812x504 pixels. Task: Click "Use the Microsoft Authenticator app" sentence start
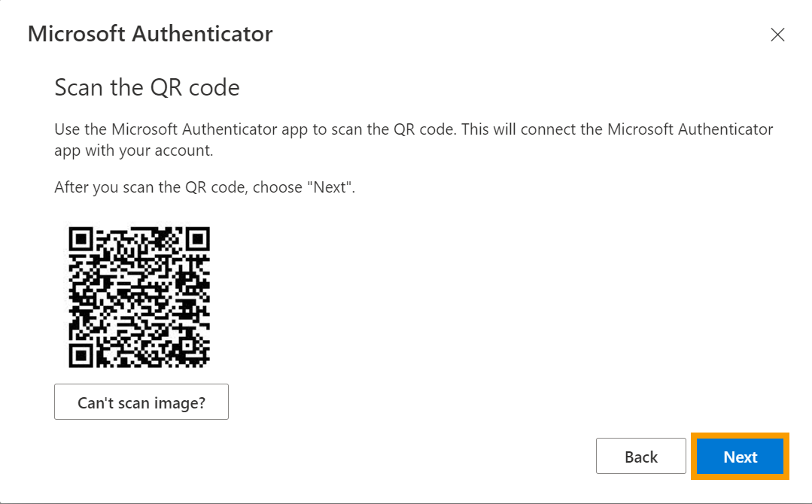pyautogui.click(x=181, y=129)
